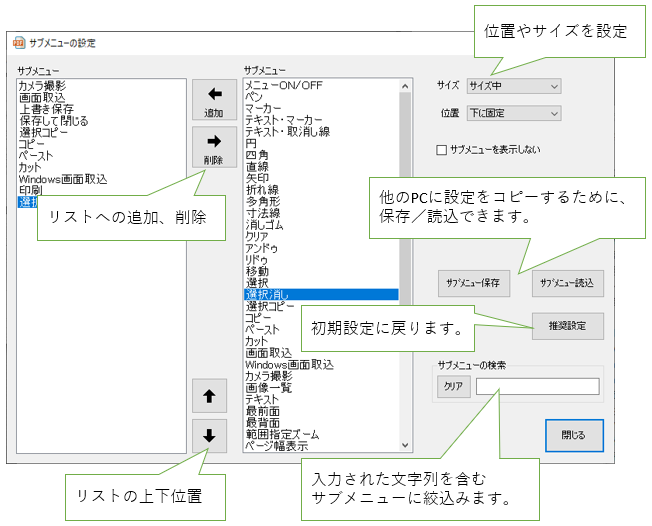
Task: Open the 位置 dropdown showing 下に固定
Action: (514, 114)
